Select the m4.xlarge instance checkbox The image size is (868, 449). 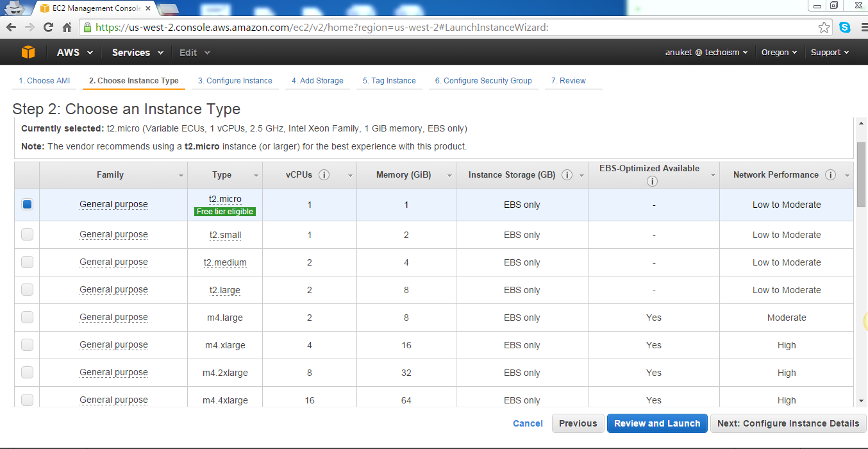point(27,345)
